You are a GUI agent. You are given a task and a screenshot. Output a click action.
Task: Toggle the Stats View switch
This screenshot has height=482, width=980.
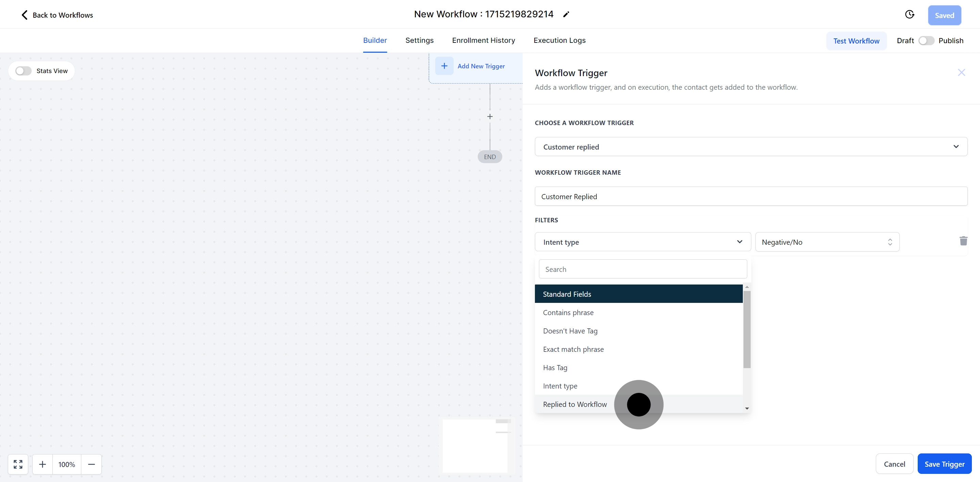[x=23, y=71]
